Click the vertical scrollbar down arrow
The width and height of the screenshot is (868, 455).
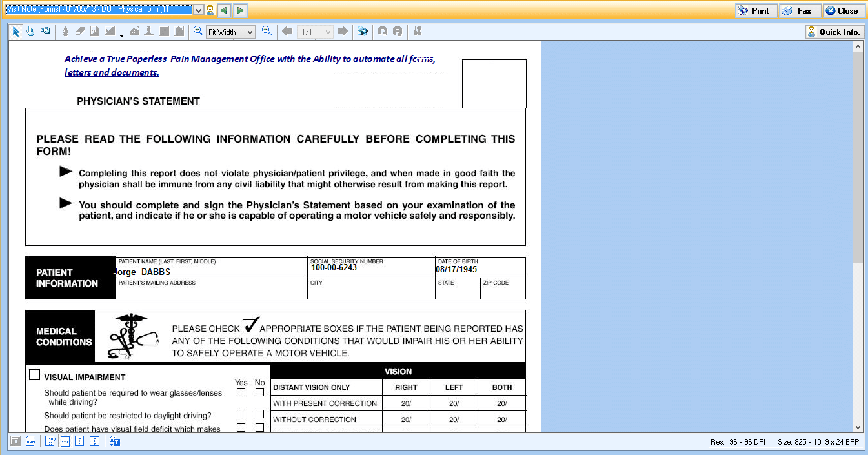(x=858, y=427)
